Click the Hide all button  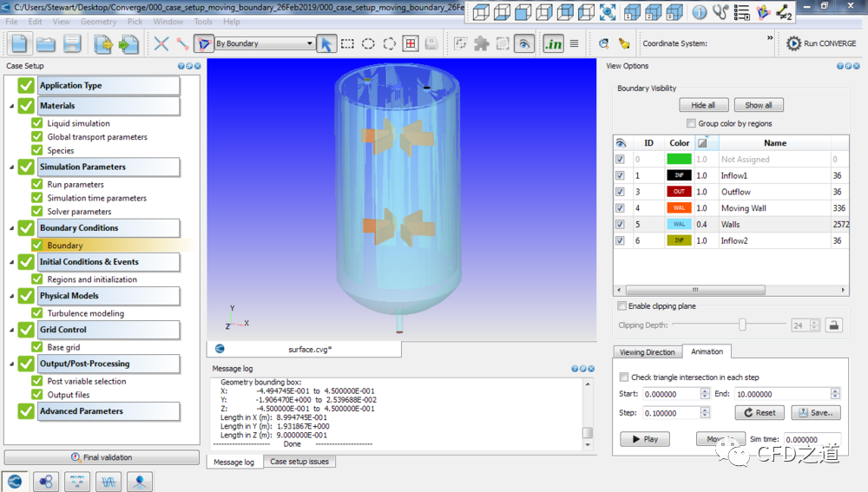[x=703, y=105]
